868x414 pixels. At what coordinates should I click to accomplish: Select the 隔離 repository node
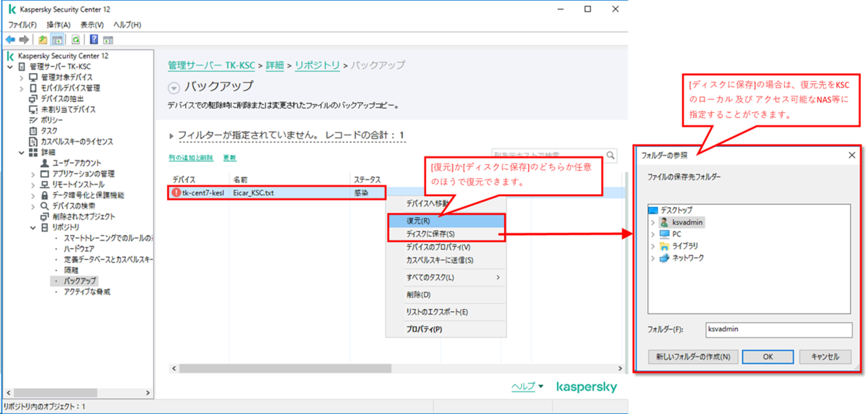pyautogui.click(x=71, y=270)
